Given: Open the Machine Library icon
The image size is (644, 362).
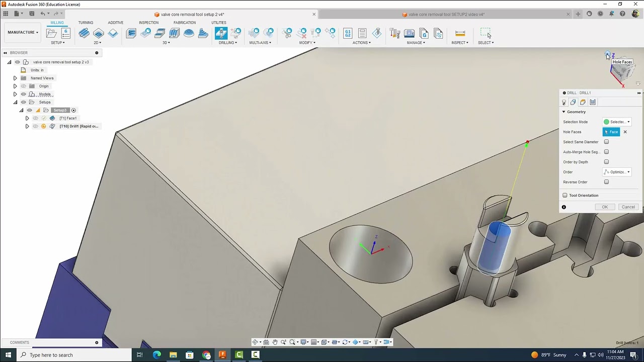Looking at the screenshot, I should (x=410, y=33).
